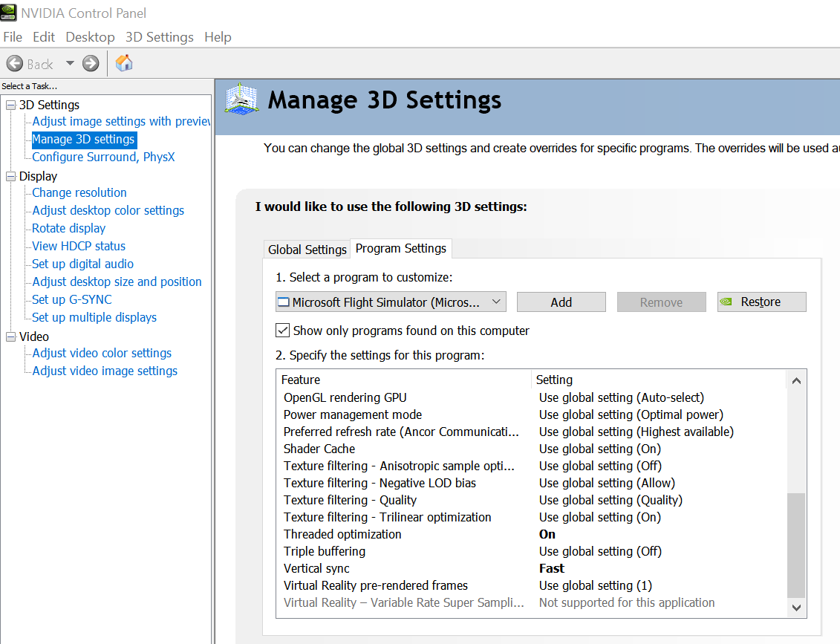Collapse the Display tree node
Viewport: 840px width, 644px height.
click(10, 177)
